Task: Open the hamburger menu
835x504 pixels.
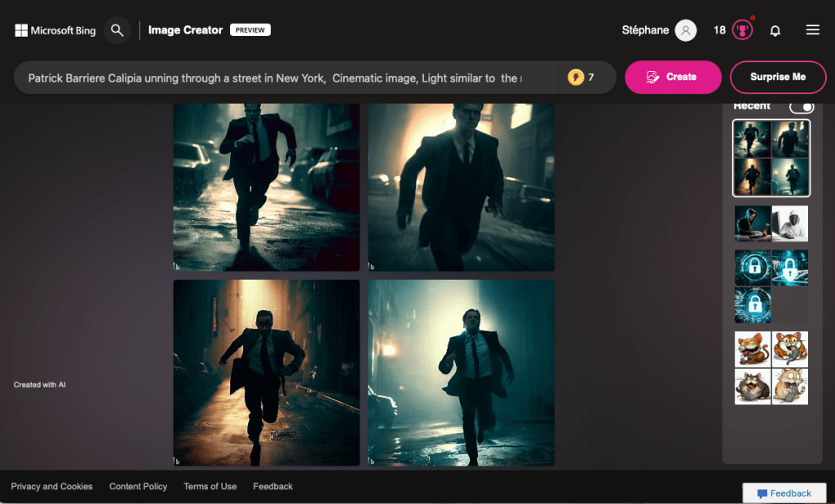Action: (x=812, y=30)
